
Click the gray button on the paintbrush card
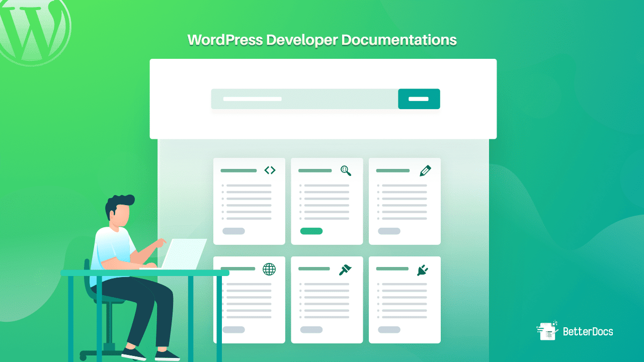pos(311,330)
